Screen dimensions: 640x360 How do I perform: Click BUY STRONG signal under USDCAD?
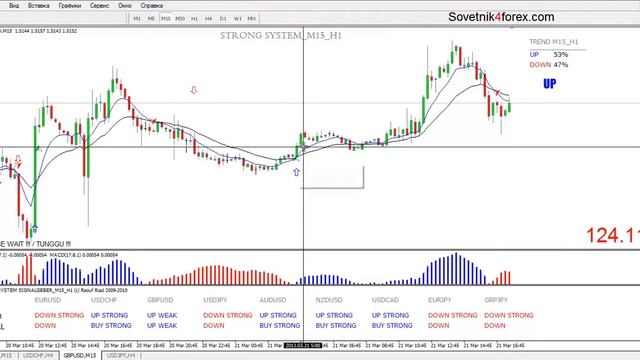(392, 326)
